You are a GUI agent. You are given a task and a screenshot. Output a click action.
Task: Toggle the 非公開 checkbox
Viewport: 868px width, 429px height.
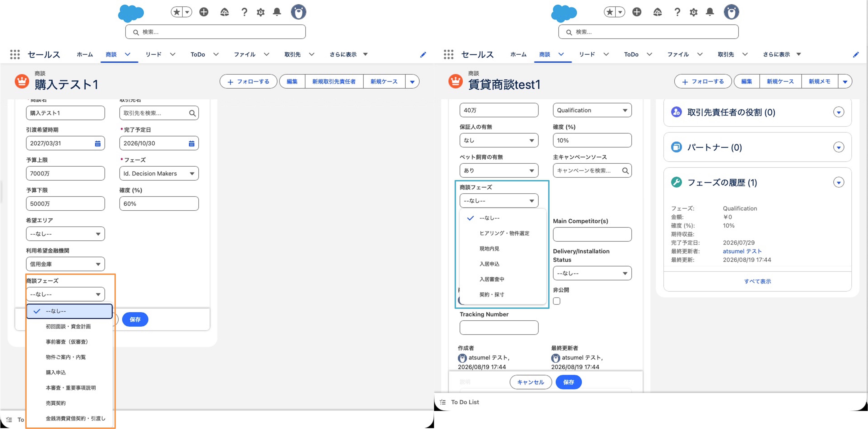pos(557,301)
